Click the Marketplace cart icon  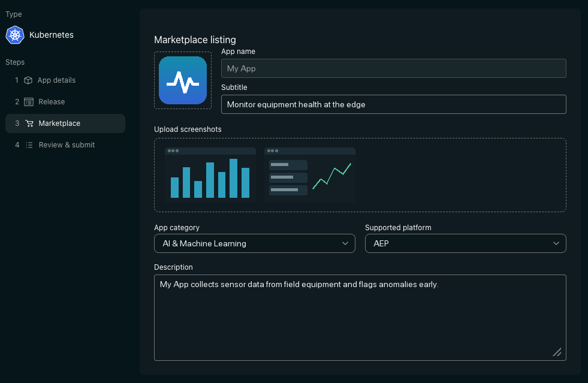(x=29, y=123)
